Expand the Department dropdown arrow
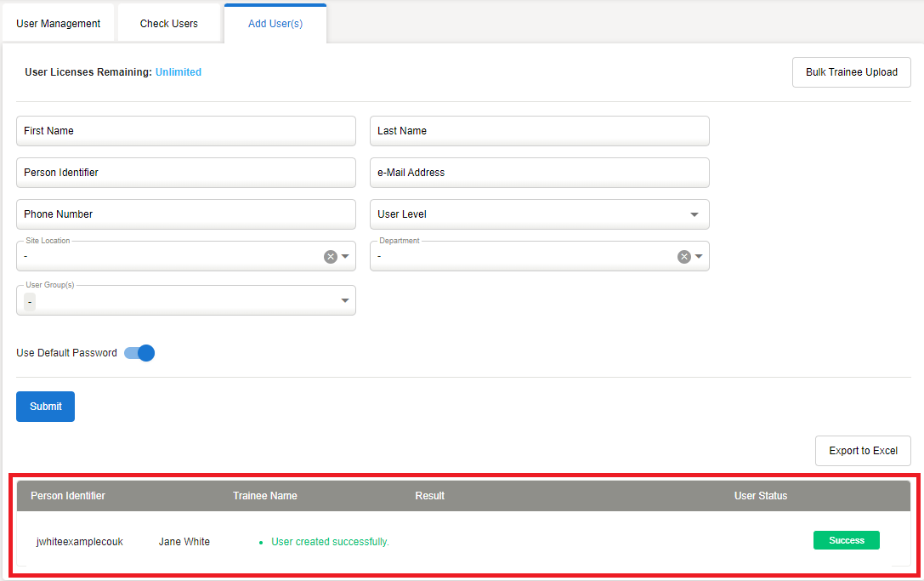This screenshot has height=581, width=924. pos(699,257)
